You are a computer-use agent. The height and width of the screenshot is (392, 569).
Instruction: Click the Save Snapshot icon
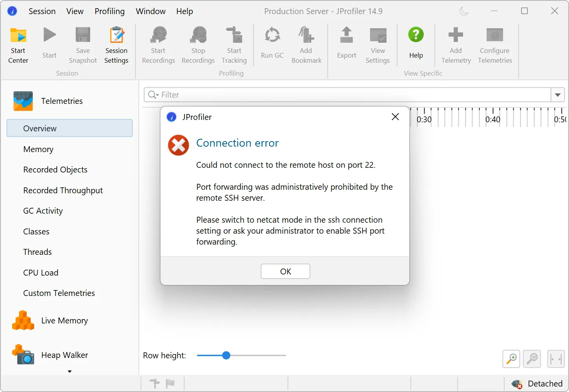pos(83,45)
